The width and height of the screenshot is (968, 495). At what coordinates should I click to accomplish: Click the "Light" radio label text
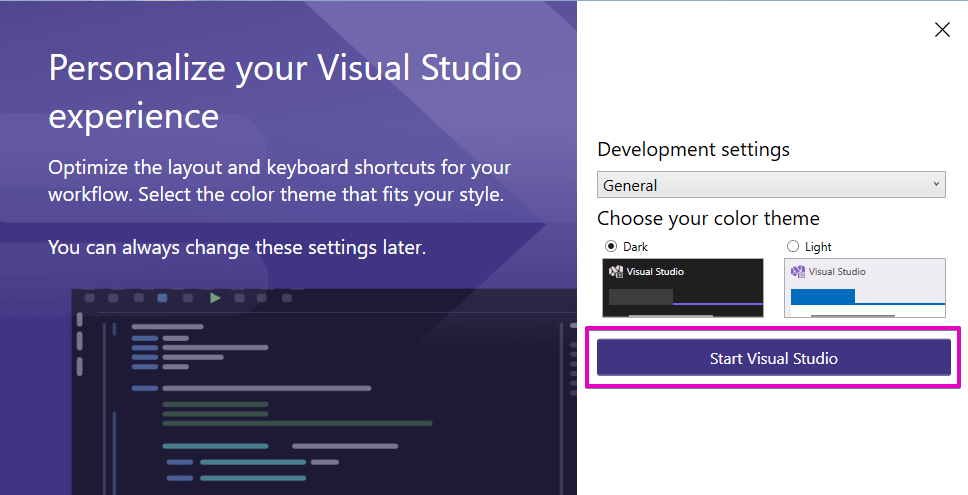coord(818,246)
